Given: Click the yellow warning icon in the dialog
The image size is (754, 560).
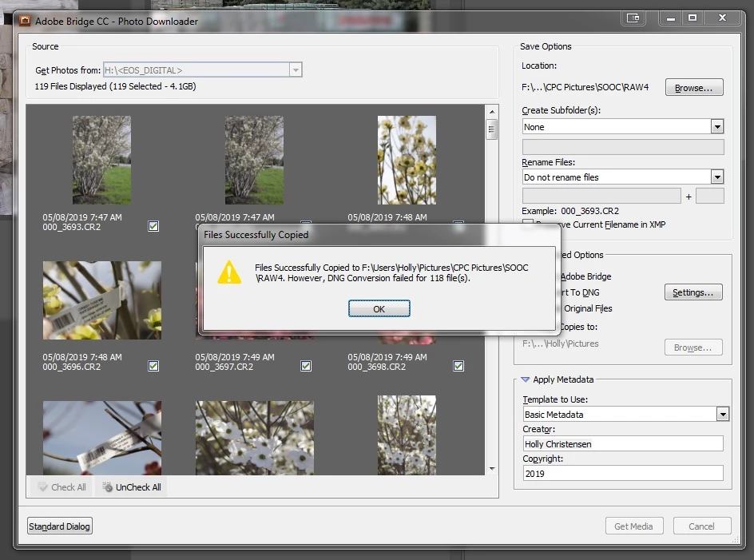Looking at the screenshot, I should click(x=229, y=272).
